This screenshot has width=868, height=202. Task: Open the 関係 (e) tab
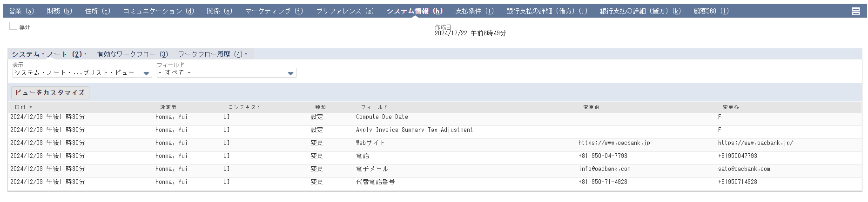tap(219, 11)
